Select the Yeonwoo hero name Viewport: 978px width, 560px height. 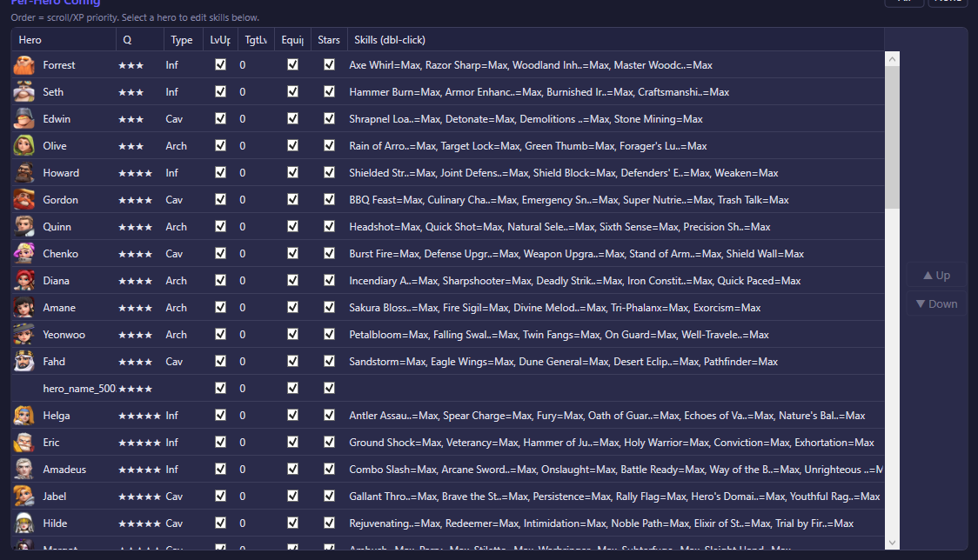[64, 334]
